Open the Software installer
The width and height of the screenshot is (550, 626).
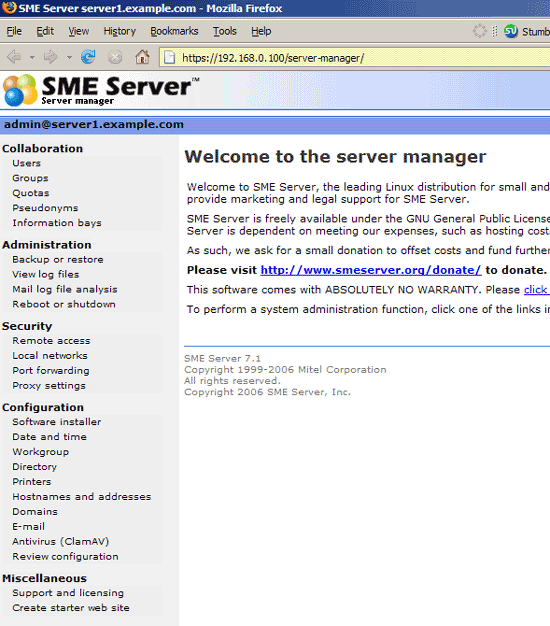pyautogui.click(x=57, y=422)
